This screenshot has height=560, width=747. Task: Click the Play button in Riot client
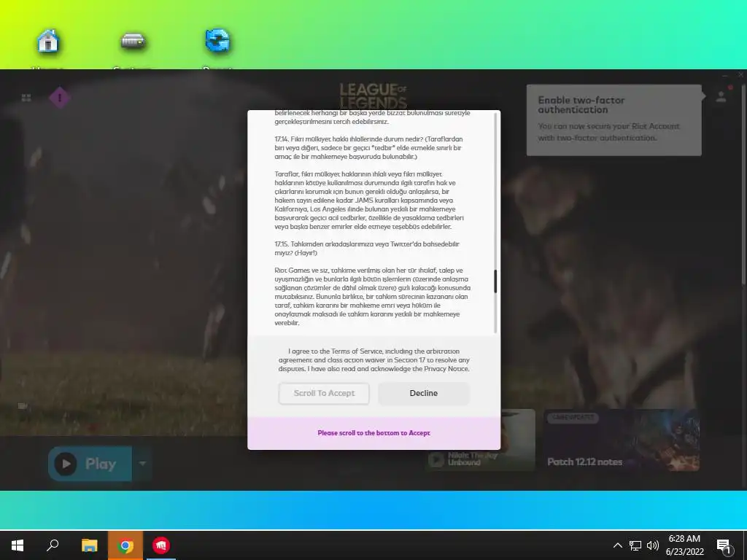click(x=90, y=463)
